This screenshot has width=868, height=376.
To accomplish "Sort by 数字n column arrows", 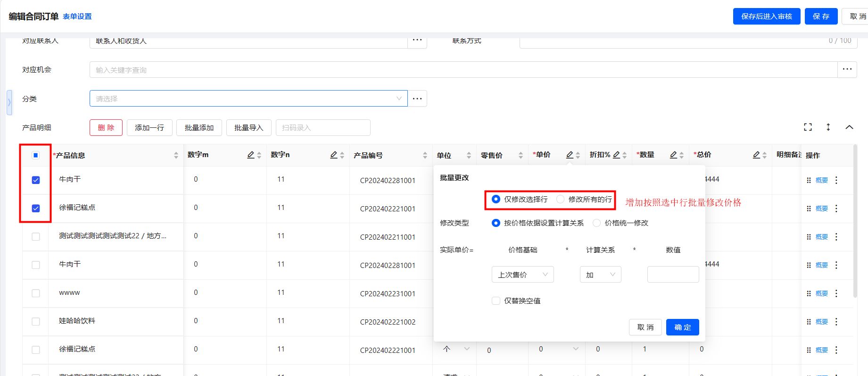I will 342,155.
